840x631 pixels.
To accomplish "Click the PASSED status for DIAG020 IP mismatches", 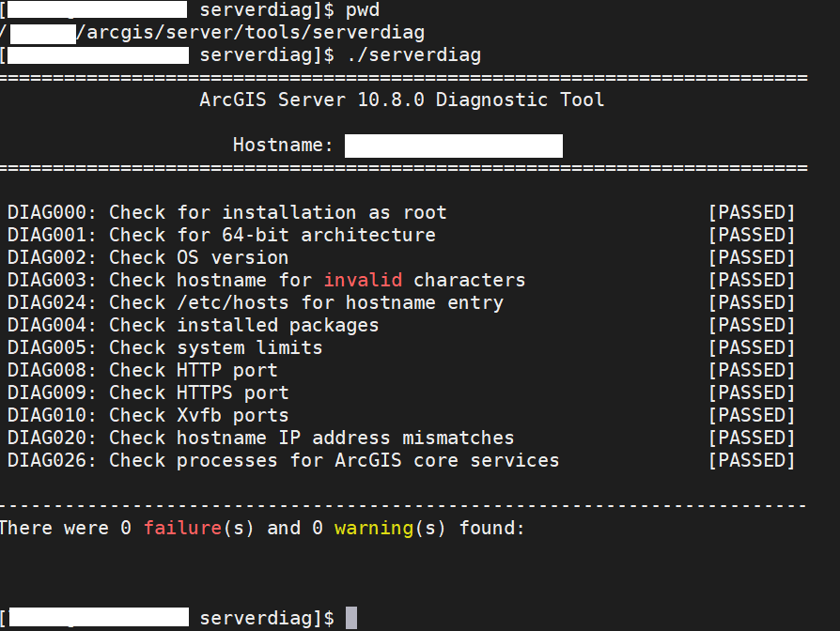I will [x=751, y=438].
